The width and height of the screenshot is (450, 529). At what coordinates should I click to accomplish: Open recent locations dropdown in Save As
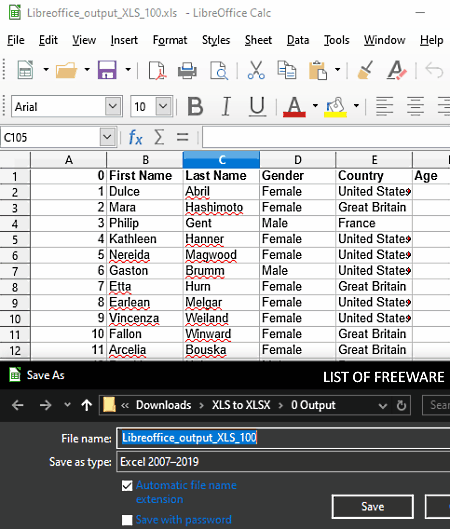[67, 405]
